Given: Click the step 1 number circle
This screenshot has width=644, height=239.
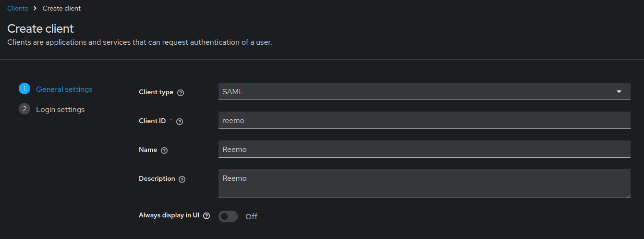Looking at the screenshot, I should coord(24,89).
